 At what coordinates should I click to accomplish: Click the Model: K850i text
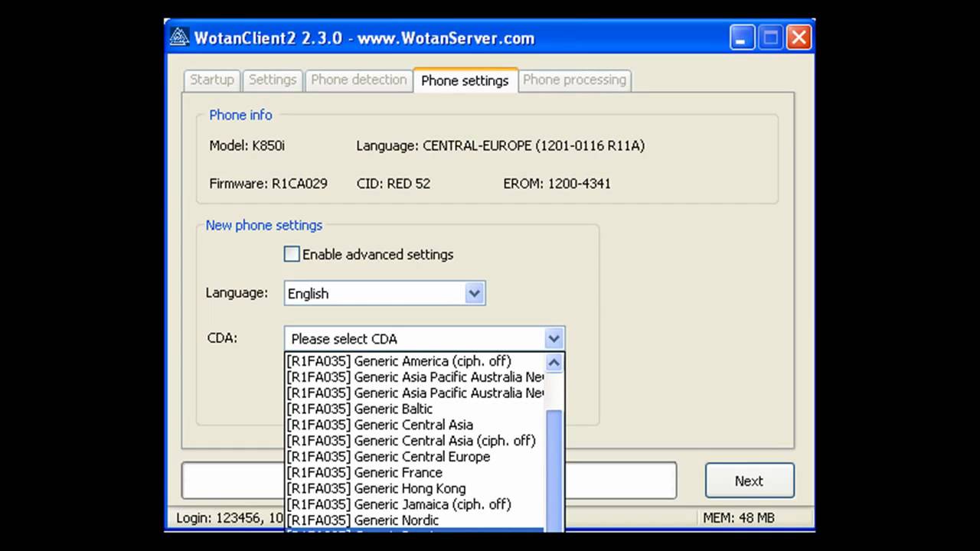(x=247, y=145)
